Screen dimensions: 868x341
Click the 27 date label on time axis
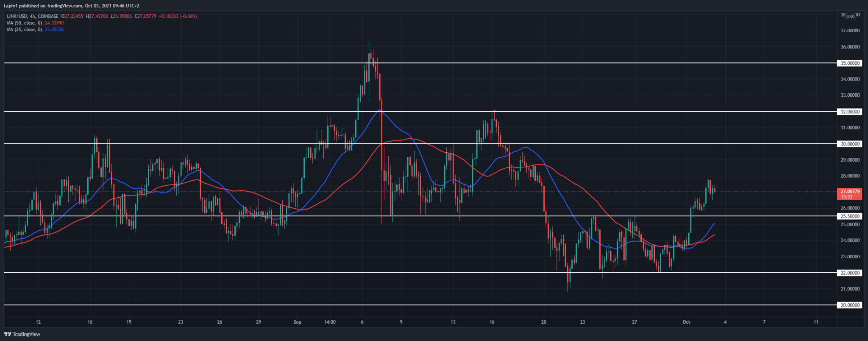click(634, 322)
